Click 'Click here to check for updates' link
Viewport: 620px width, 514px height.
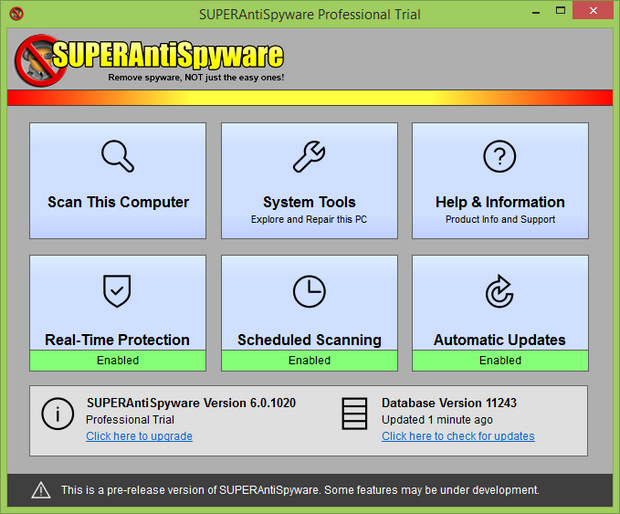[x=458, y=436]
